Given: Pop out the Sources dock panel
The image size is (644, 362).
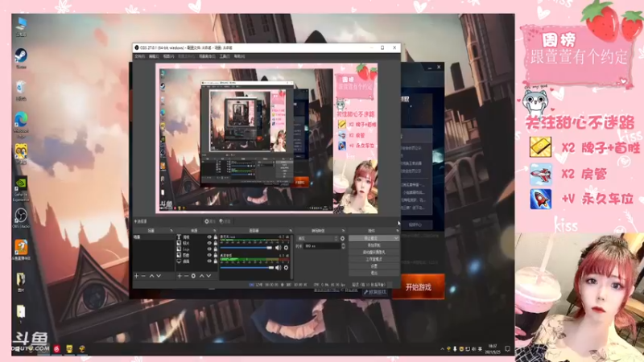Looking at the screenshot, I should 214,231.
